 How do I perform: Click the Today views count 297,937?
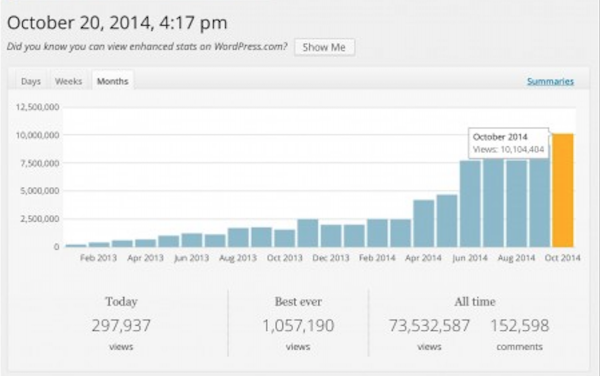[x=121, y=326]
